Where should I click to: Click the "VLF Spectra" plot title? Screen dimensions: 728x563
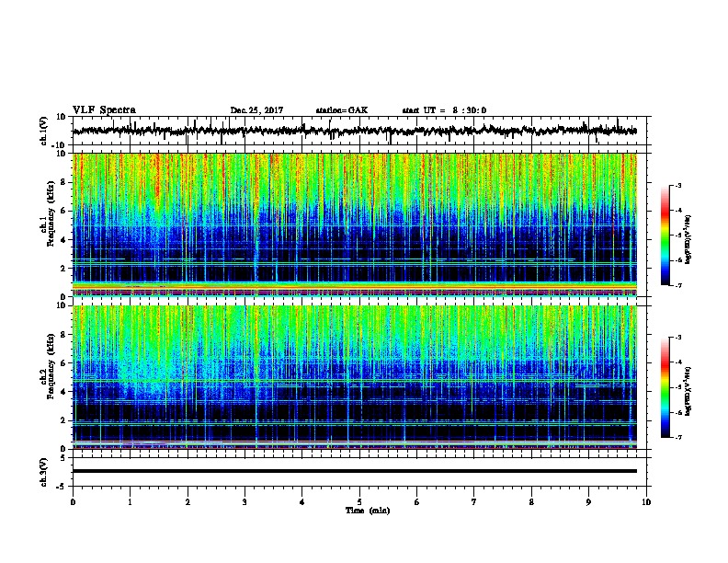[104, 110]
